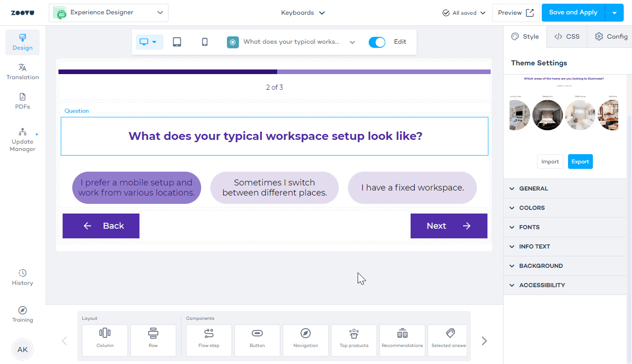Export the current theme settings
This screenshot has width=632, height=364.
click(580, 162)
